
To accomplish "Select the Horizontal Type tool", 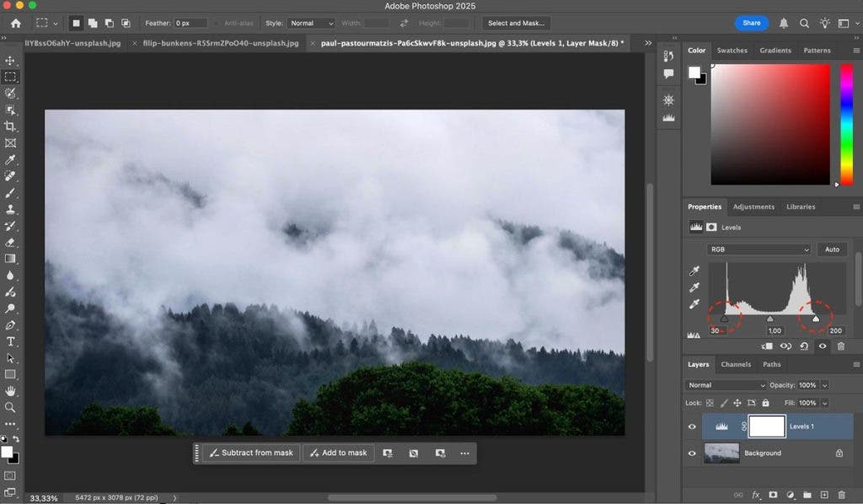I will [x=10, y=341].
